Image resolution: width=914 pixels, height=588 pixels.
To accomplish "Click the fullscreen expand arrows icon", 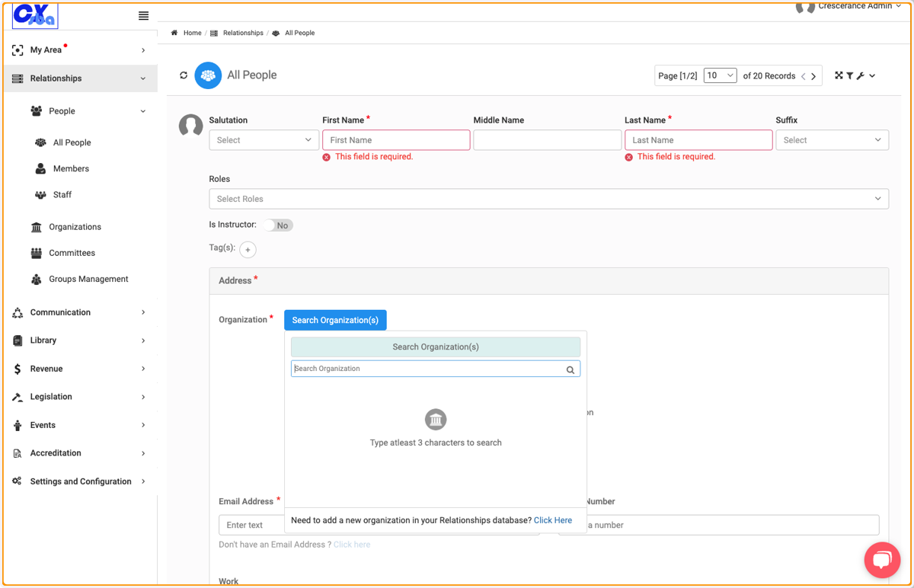I will (839, 75).
